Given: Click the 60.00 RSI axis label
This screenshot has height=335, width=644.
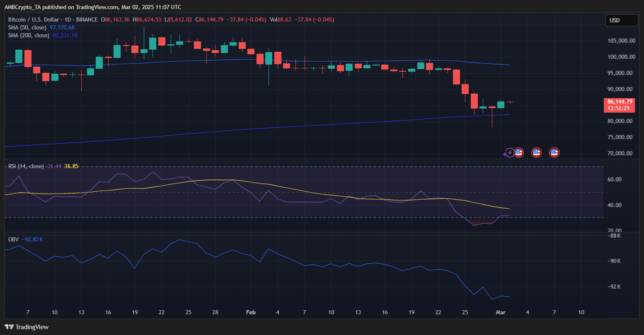Looking at the screenshot, I should coord(615,180).
